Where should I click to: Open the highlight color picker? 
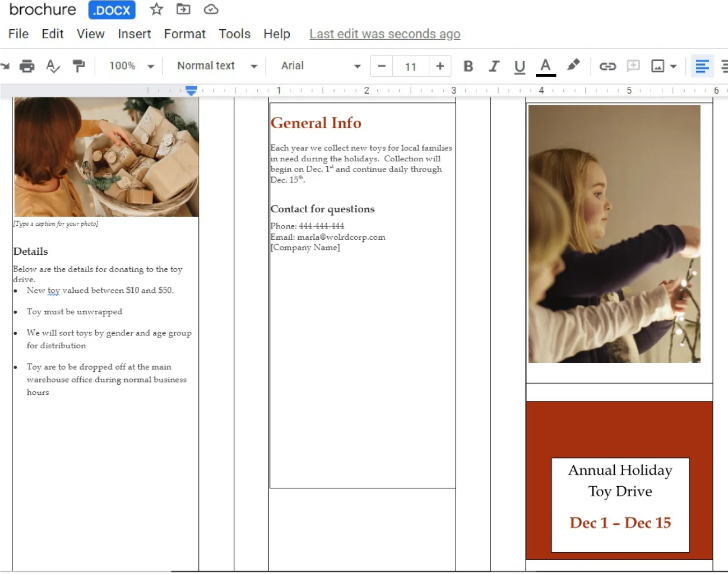pyautogui.click(x=573, y=66)
